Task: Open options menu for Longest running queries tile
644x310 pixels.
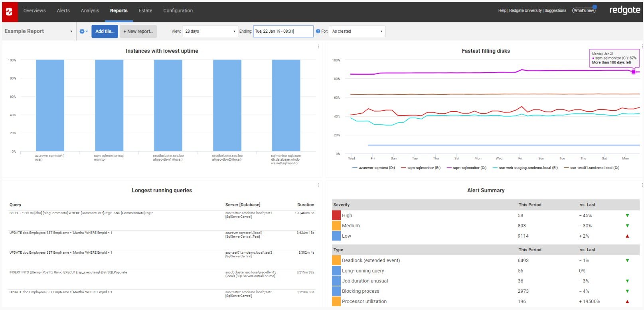Action: tap(318, 185)
